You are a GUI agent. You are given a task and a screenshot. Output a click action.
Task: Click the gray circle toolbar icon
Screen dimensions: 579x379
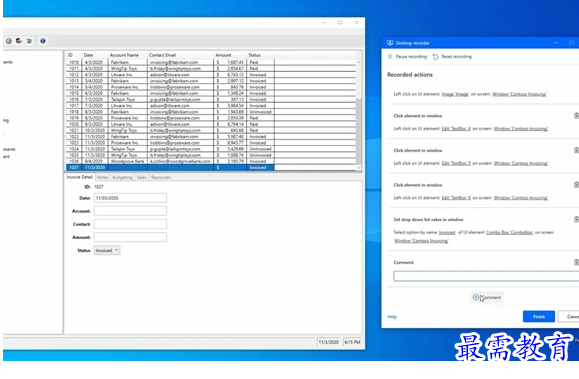[x=8, y=41]
